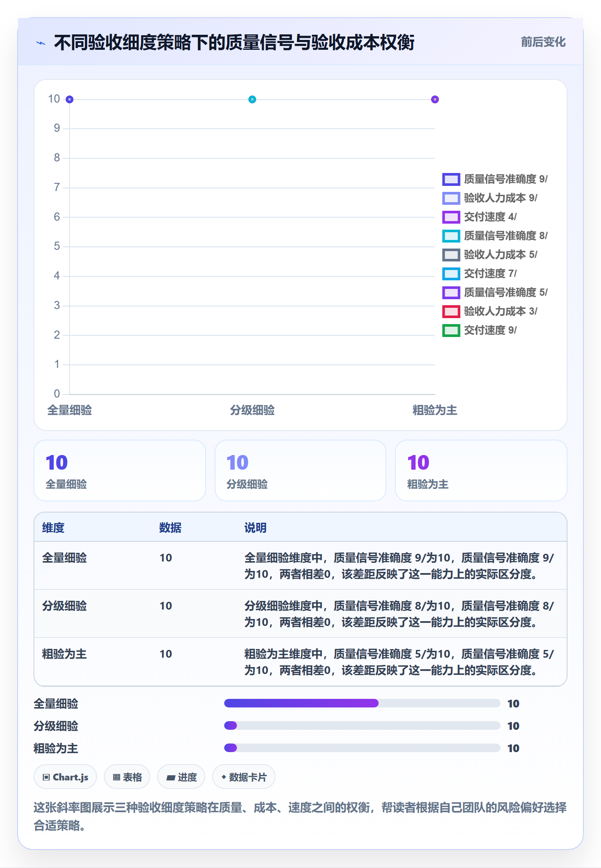Select the 进度 chip
Viewport: 601px width, 868px height.
coord(181,777)
